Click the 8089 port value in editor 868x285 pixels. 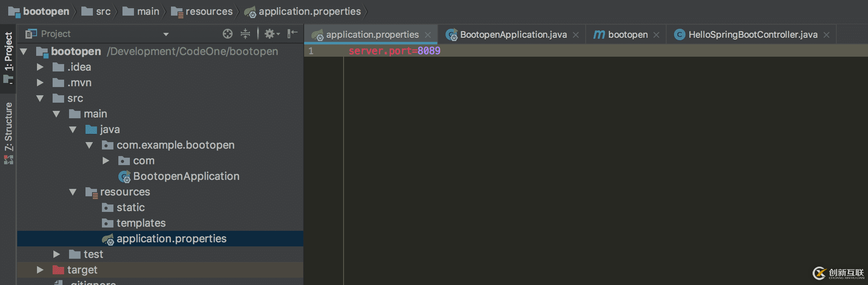(x=429, y=51)
